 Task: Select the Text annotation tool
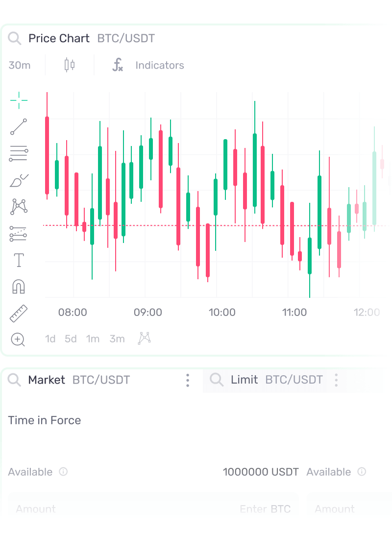(19, 260)
